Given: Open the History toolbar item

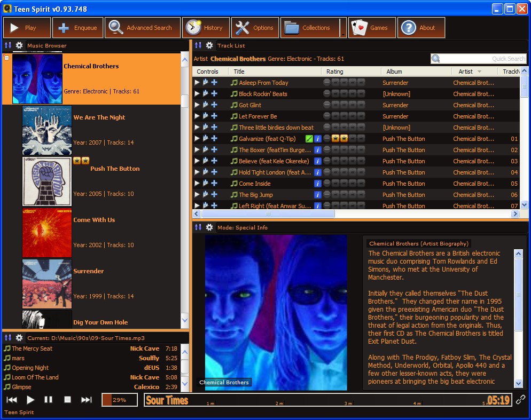Looking at the screenshot, I should pos(206,28).
